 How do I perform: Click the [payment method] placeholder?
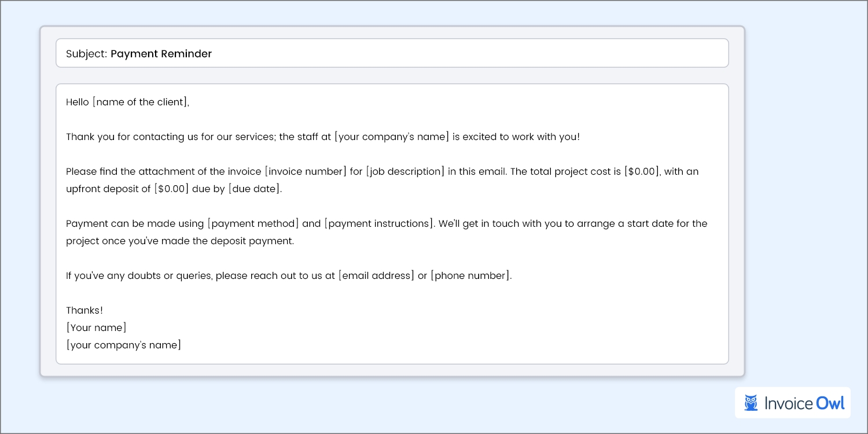click(x=253, y=224)
